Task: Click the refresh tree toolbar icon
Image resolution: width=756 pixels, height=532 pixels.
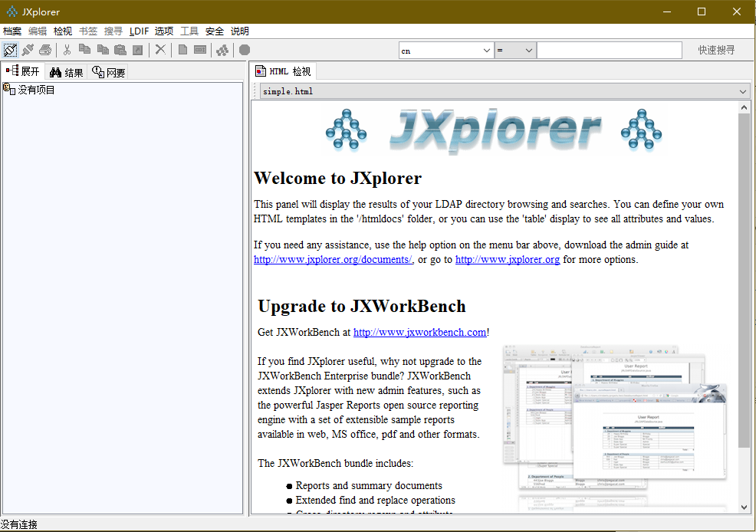Action: (222, 50)
